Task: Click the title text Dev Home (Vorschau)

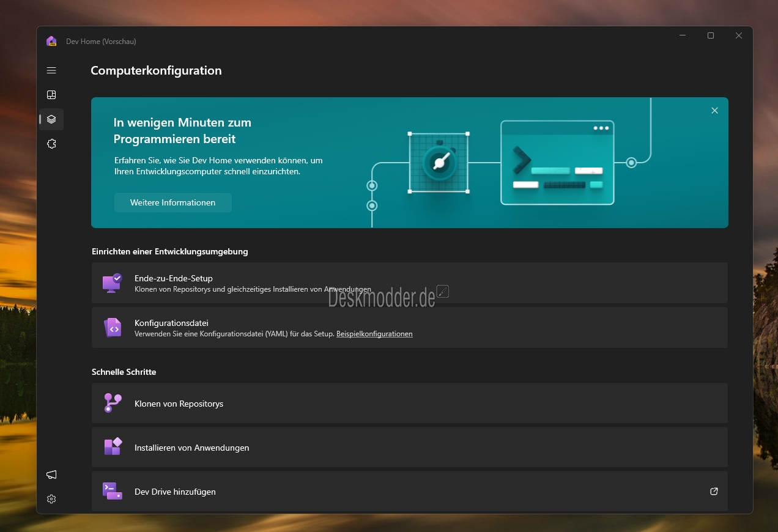Action: click(x=101, y=42)
